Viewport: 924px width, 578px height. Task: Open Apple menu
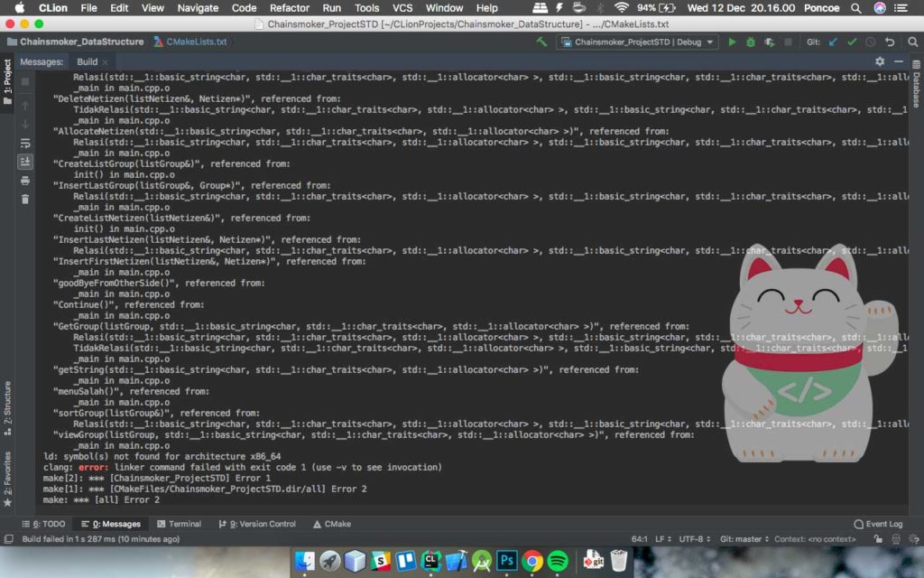coord(20,7)
